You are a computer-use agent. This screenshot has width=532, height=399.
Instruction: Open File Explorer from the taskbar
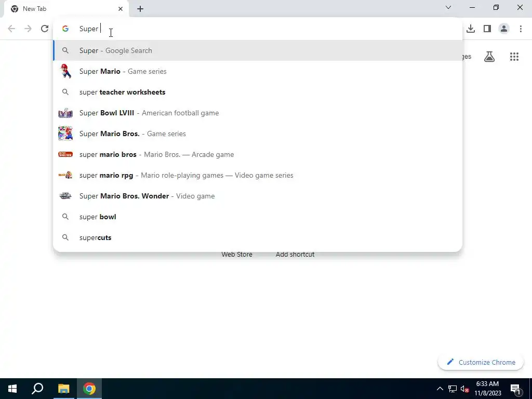click(63, 389)
